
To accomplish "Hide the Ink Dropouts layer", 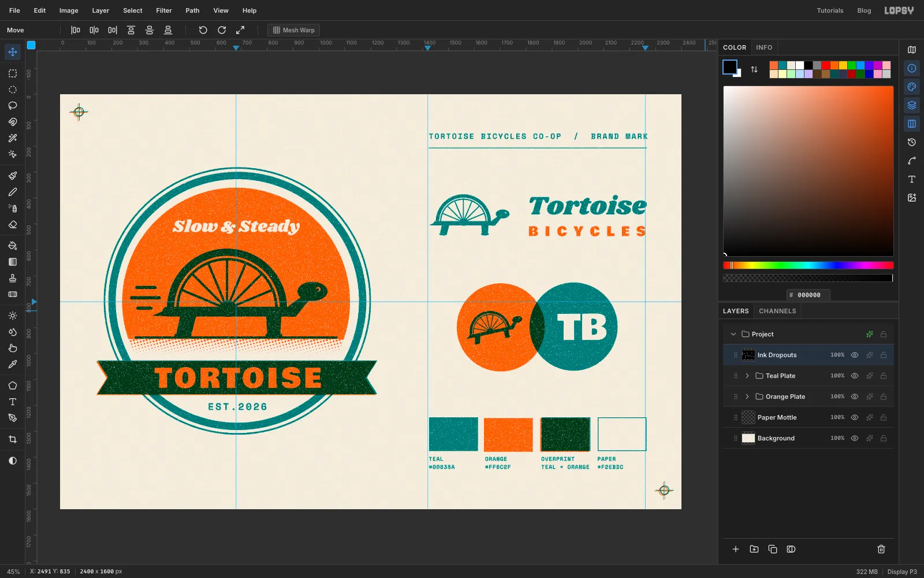I will point(855,355).
